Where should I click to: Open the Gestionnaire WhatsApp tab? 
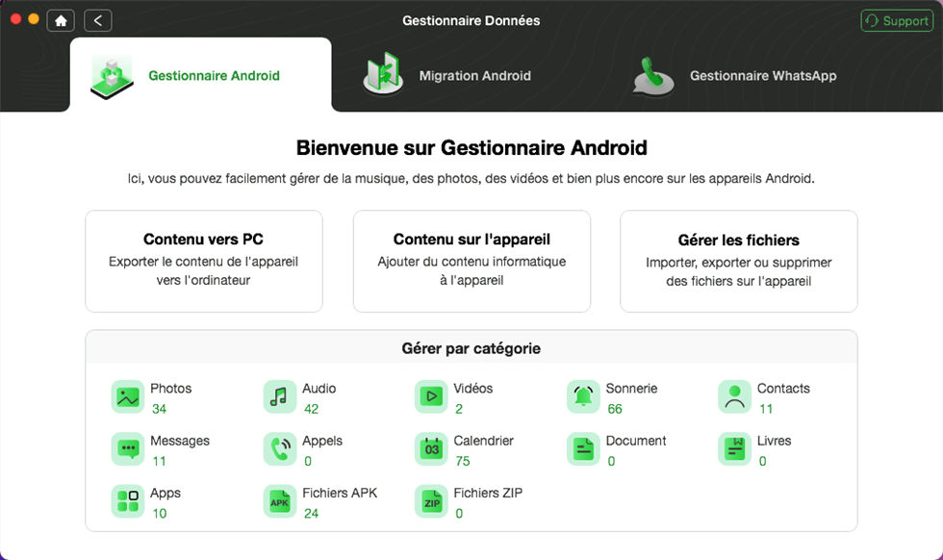pyautogui.click(x=734, y=74)
